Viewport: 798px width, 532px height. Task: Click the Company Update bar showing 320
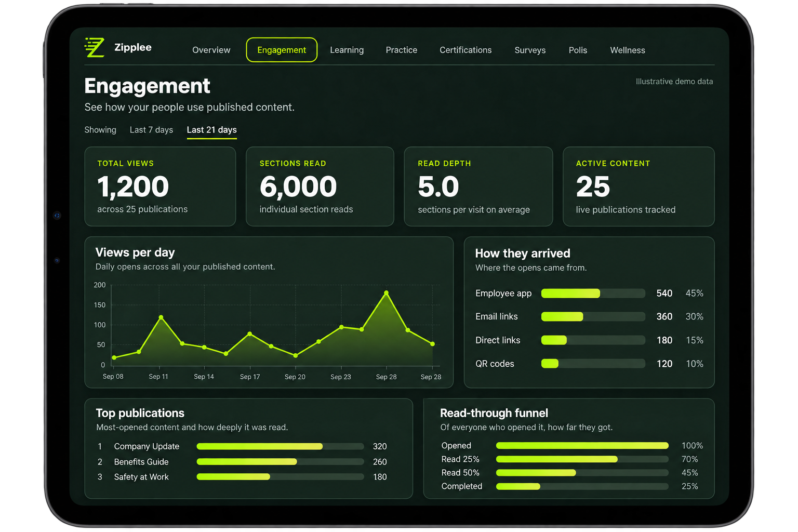click(280, 446)
